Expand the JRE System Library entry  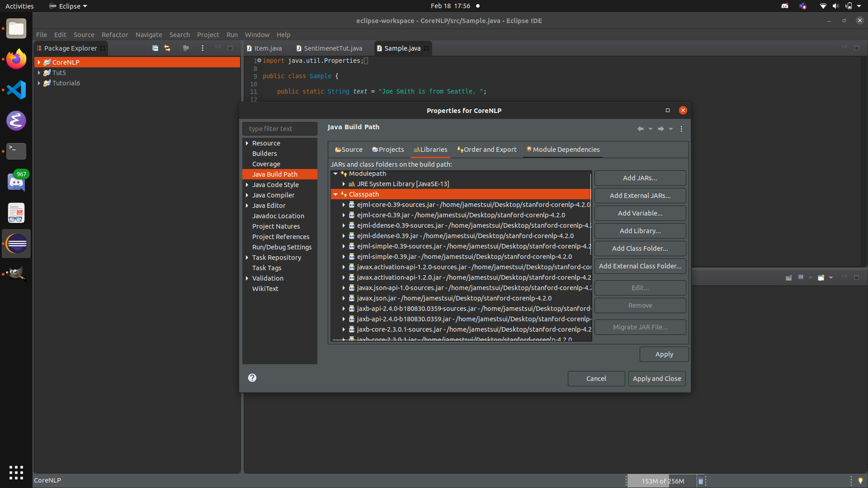coord(344,184)
